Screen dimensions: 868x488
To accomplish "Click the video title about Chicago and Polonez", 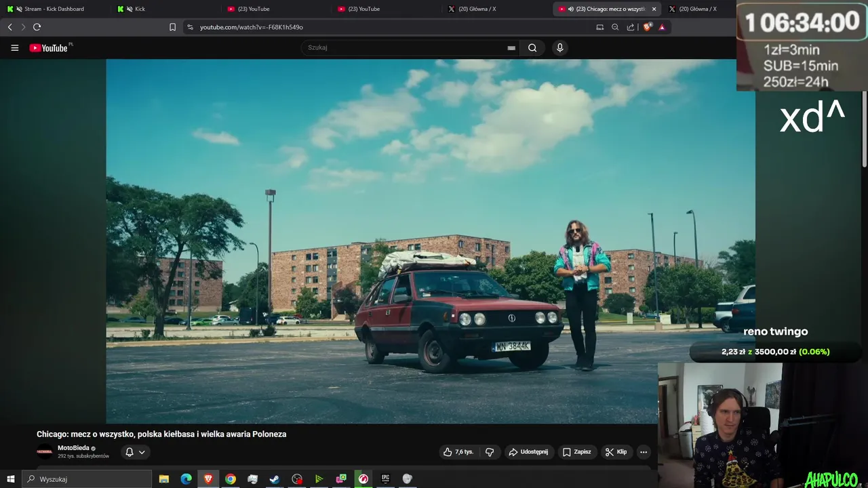I will pos(161,434).
